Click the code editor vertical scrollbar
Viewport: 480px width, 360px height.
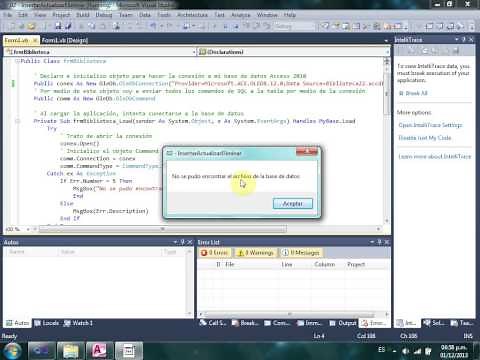click(x=387, y=143)
